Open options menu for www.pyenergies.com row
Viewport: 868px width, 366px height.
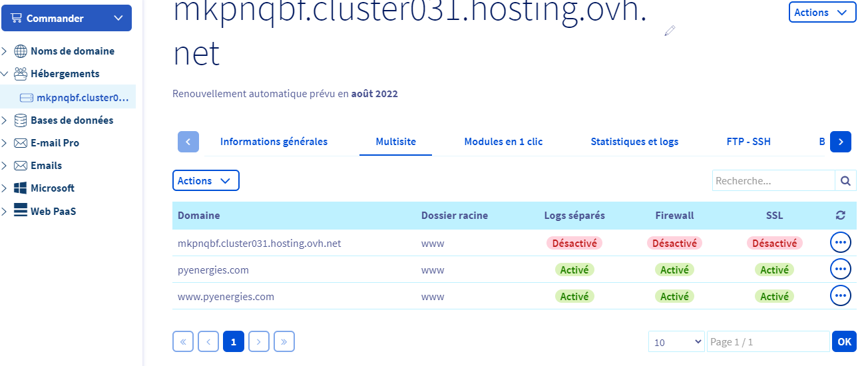pyautogui.click(x=840, y=296)
